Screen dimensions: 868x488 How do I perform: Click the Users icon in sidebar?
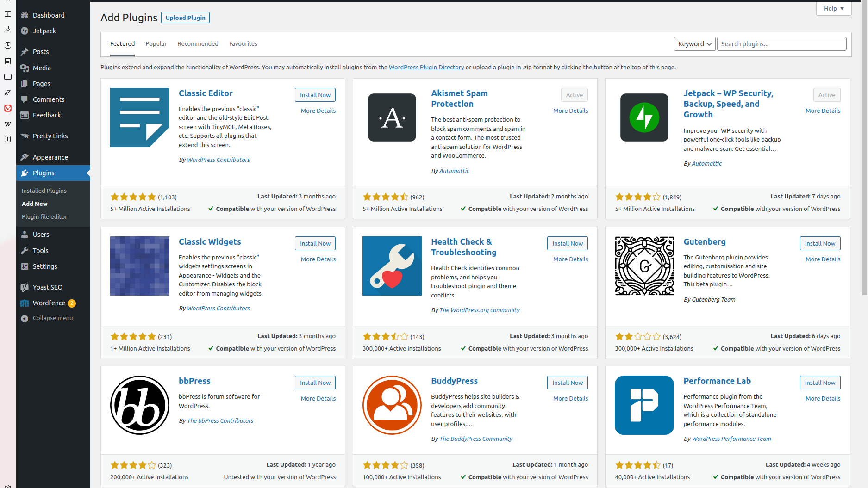pos(25,235)
